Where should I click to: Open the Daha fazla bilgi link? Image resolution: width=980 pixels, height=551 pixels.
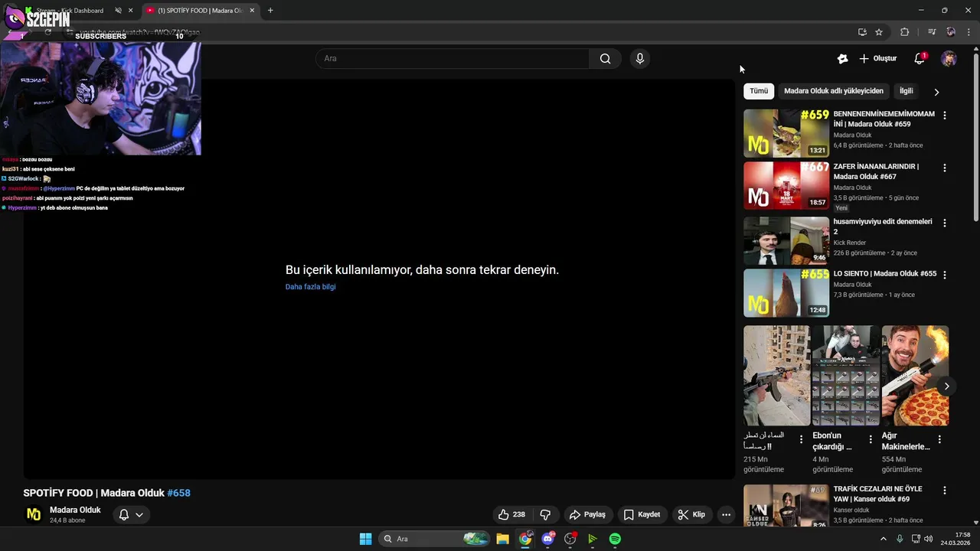[310, 287]
